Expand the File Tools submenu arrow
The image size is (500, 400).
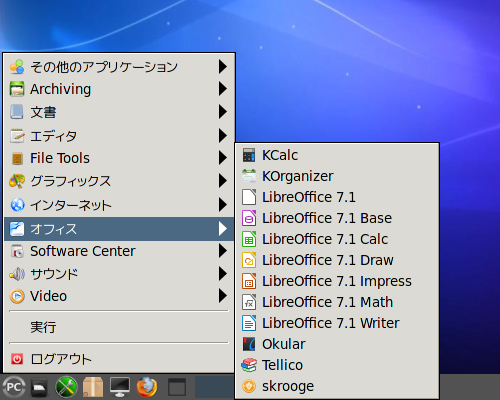pos(223,158)
